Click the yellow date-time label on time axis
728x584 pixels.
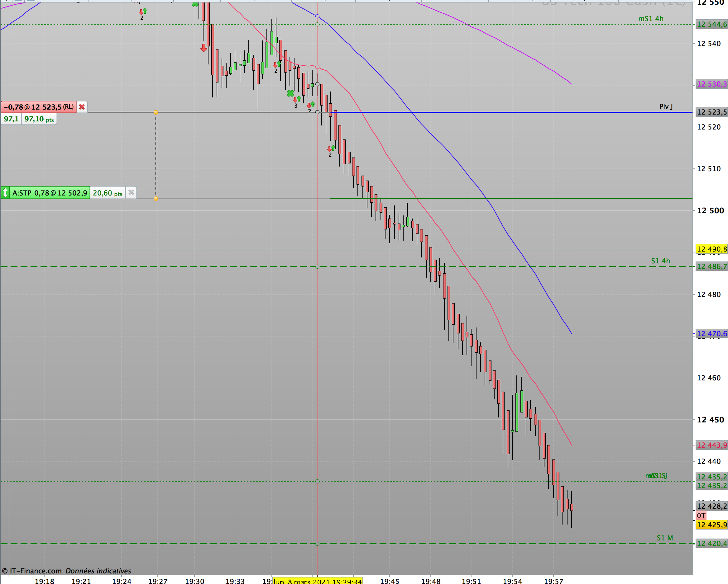[317, 581]
